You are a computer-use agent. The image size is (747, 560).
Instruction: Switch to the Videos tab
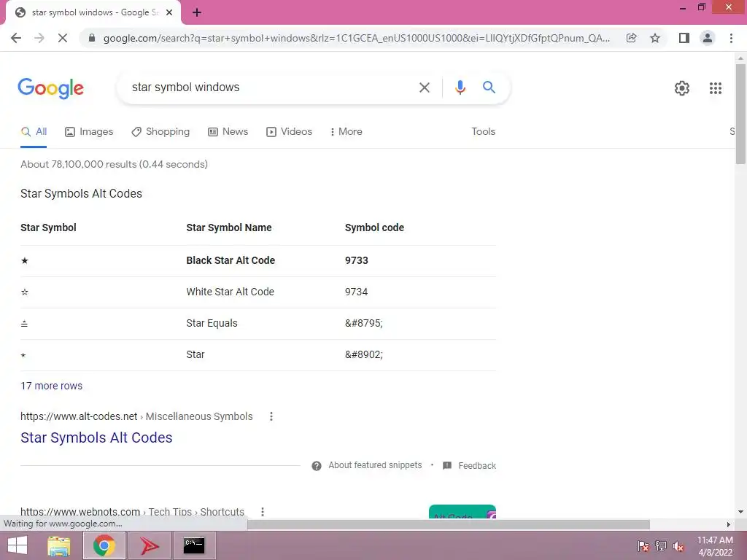(289, 132)
